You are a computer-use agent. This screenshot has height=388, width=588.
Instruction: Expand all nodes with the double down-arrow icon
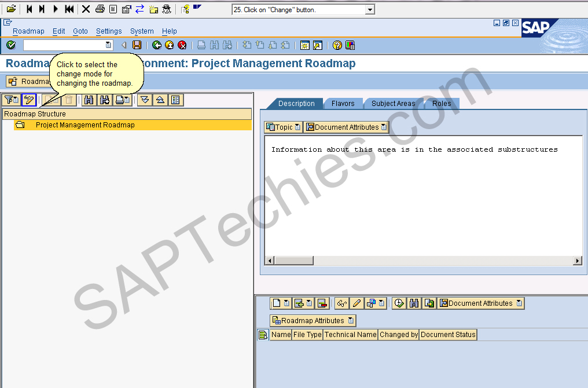145,100
